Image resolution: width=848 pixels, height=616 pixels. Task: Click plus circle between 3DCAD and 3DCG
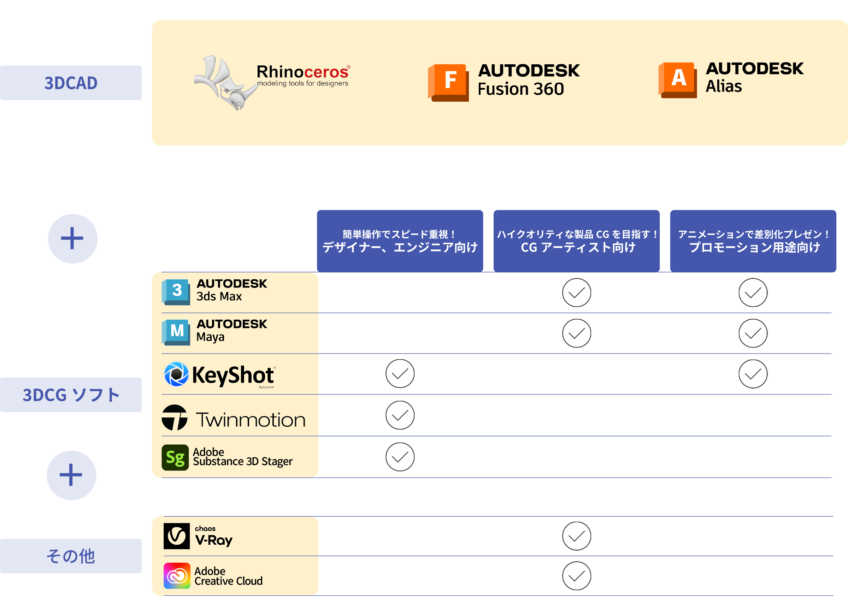pyautogui.click(x=72, y=239)
